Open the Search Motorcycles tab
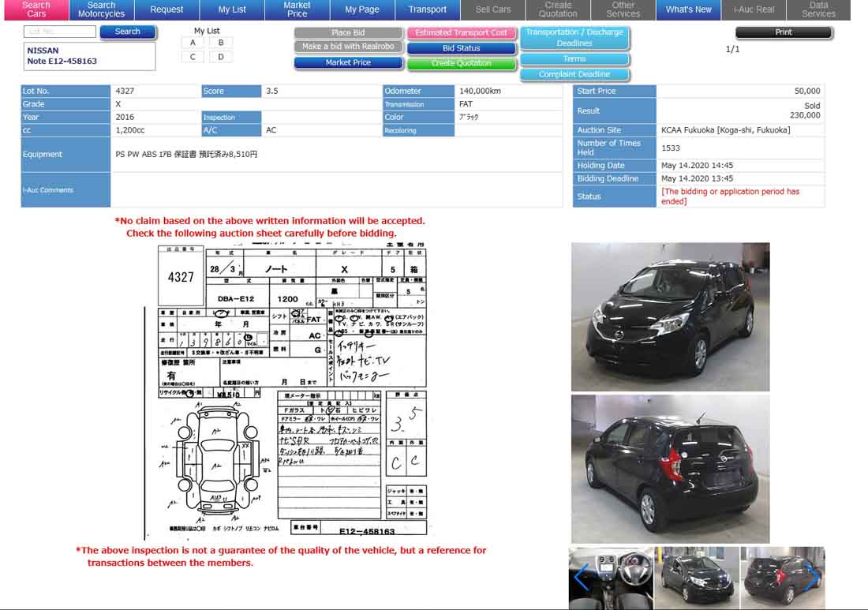This screenshot has height=610, width=868. click(x=101, y=9)
